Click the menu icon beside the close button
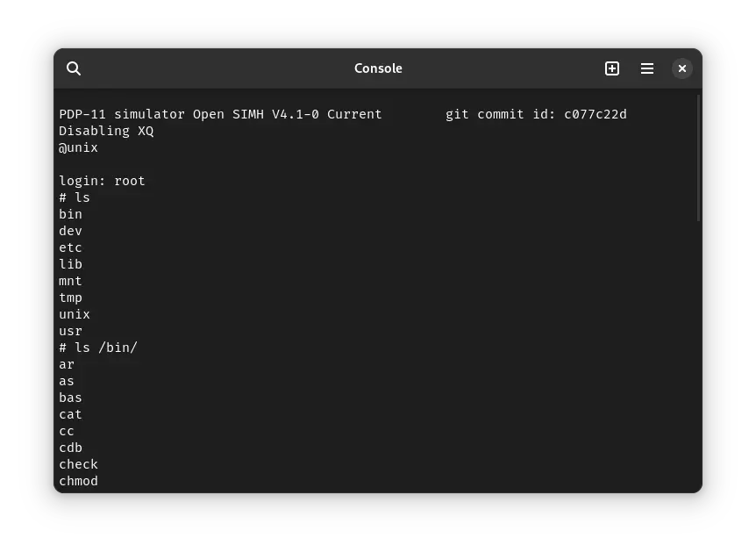The image size is (756, 552). coord(647,68)
